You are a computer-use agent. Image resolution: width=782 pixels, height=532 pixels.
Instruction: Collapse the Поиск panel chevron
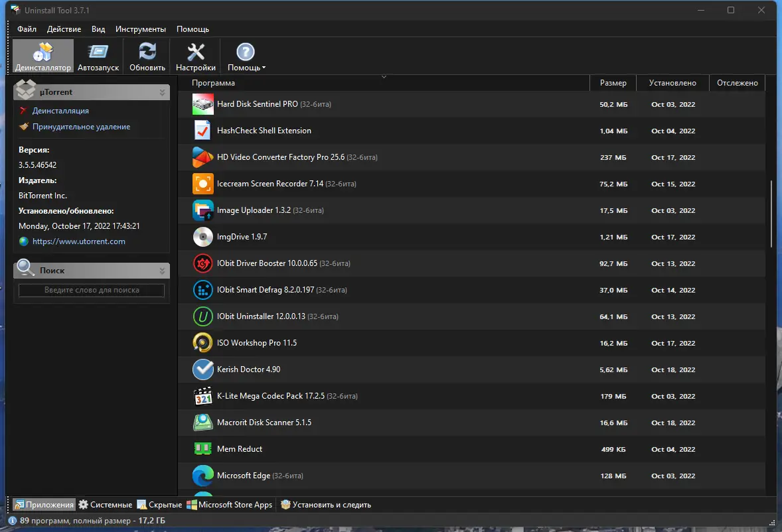[162, 271]
